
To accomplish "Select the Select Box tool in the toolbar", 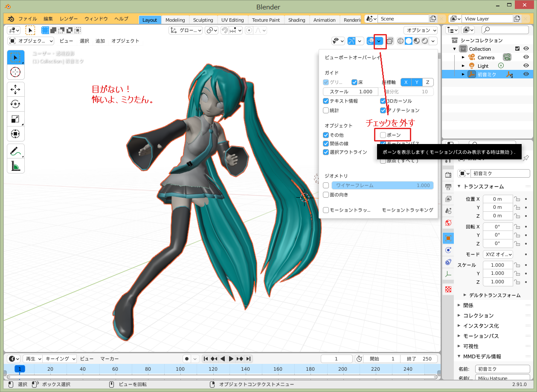I will [15, 57].
